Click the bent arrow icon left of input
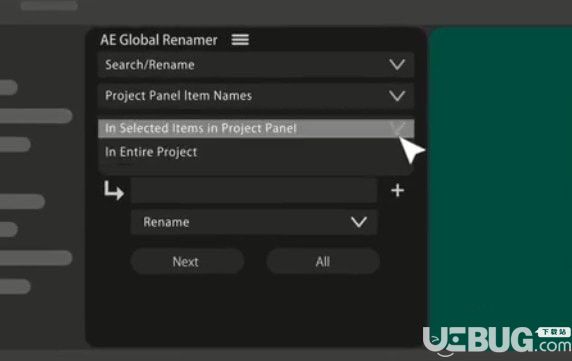 113,190
